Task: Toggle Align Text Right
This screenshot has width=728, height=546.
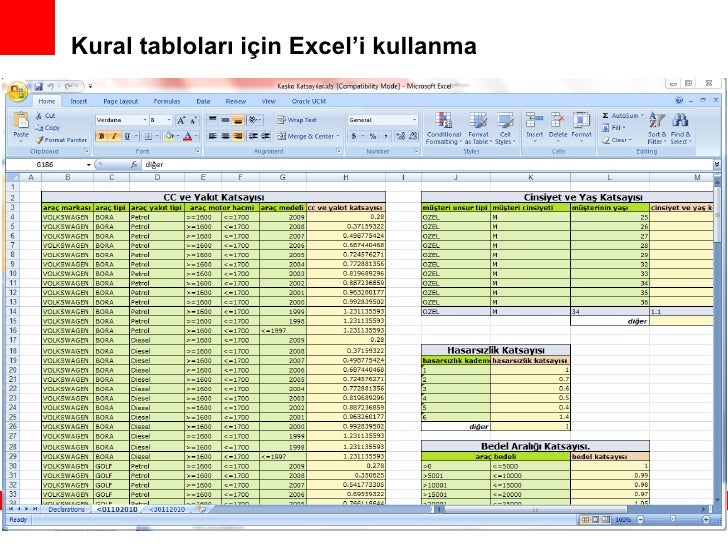Action: pos(238,136)
